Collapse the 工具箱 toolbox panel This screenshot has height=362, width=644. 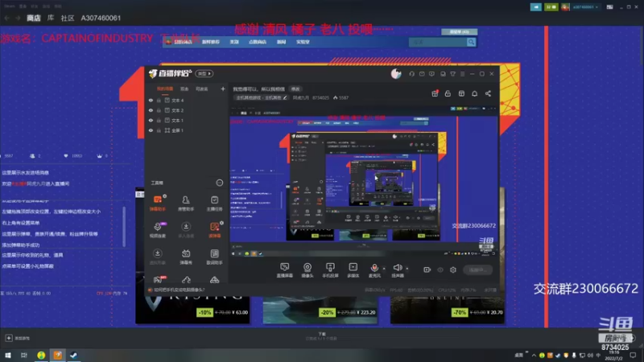(219, 183)
